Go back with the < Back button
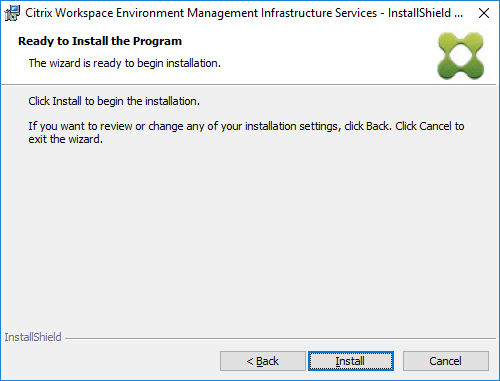Image resolution: width=500 pixels, height=381 pixels. (263, 361)
